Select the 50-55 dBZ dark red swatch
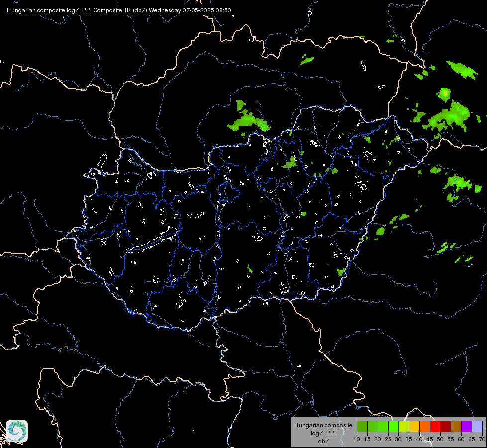This screenshot has height=448, width=487. tap(446, 426)
